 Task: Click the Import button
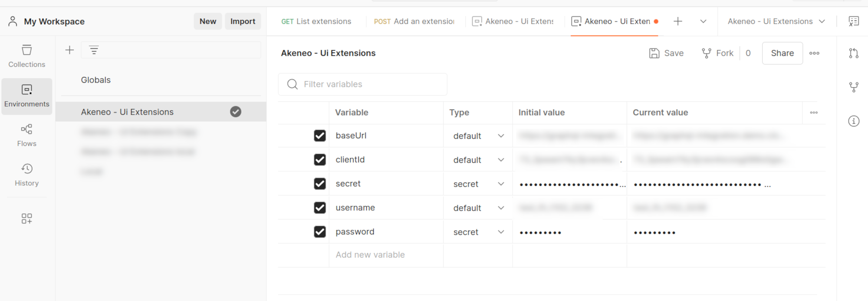[x=243, y=21]
